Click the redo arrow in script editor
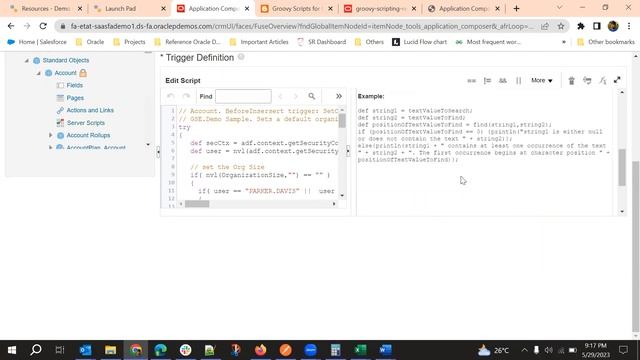This screenshot has width=640, height=360. (x=186, y=96)
